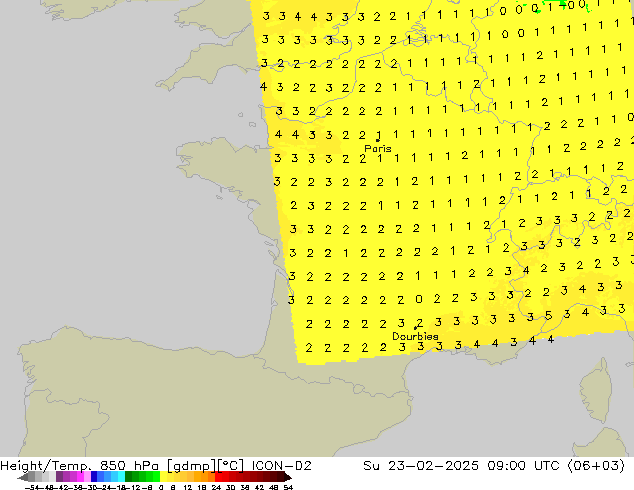The image size is (634, 490).
Task: Click the Dourbies location label
Action: (x=415, y=336)
